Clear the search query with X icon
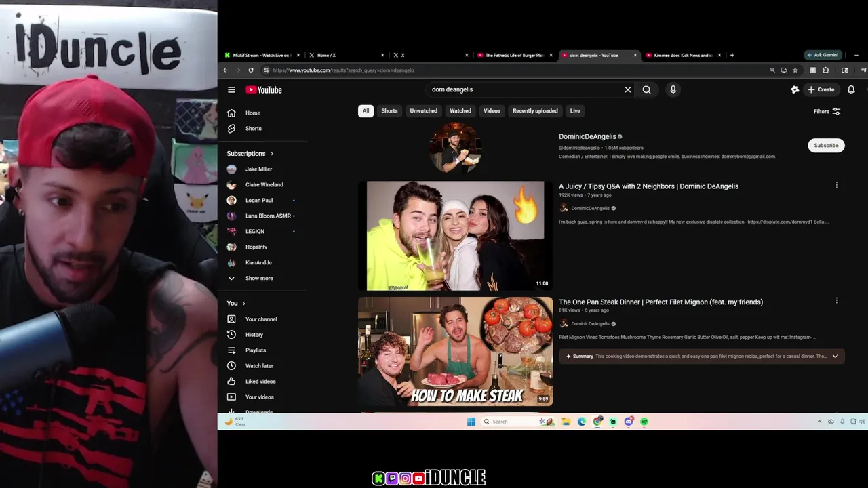868x488 pixels. 627,89
